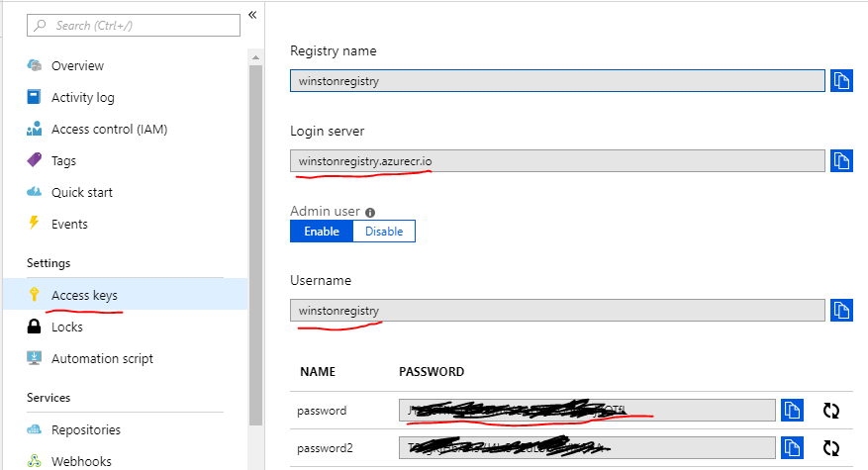Click the Repositories cloud icon
Screen dimensions: 868x470
(x=35, y=429)
